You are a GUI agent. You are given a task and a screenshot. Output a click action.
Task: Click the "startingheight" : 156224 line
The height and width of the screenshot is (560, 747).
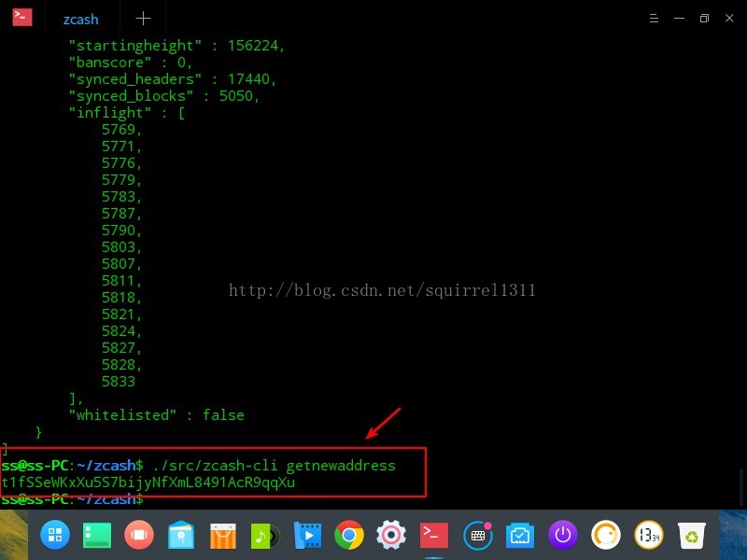176,46
